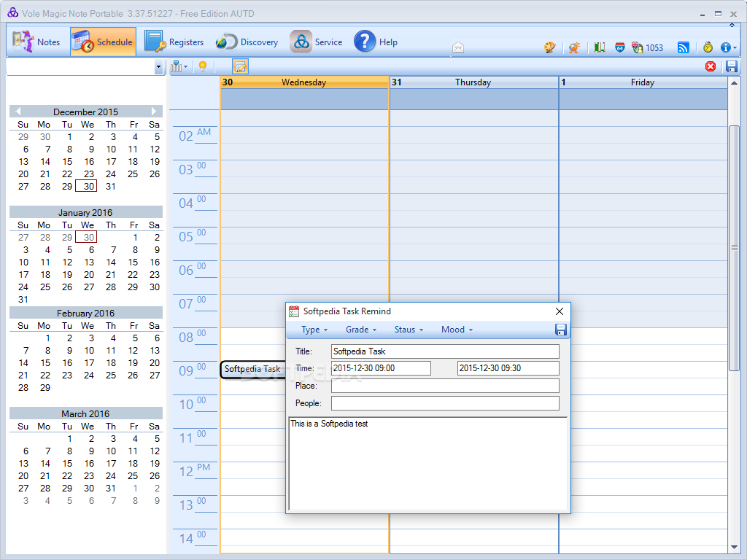Viewport: 747px width, 560px height.
Task: Click the UK flag user icon
Action: [x=637, y=47]
